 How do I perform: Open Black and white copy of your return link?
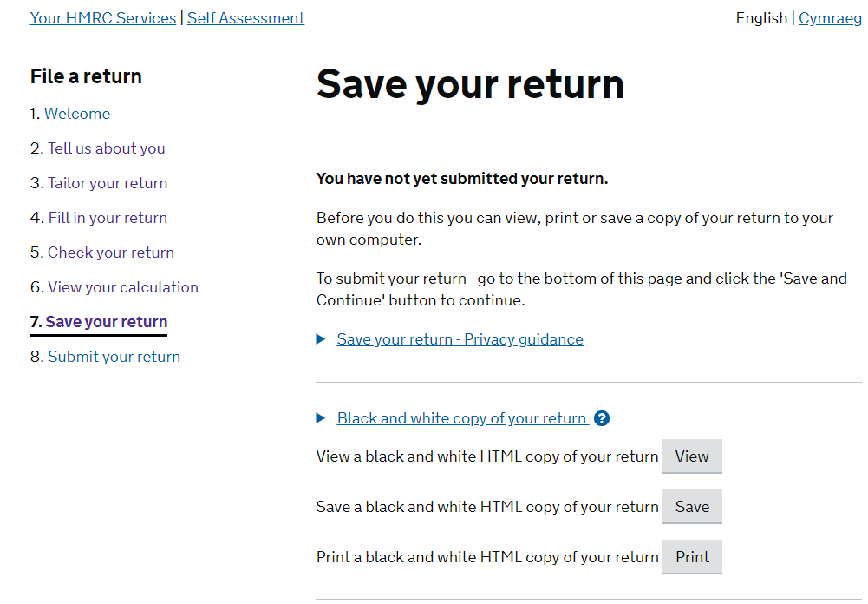click(x=462, y=418)
